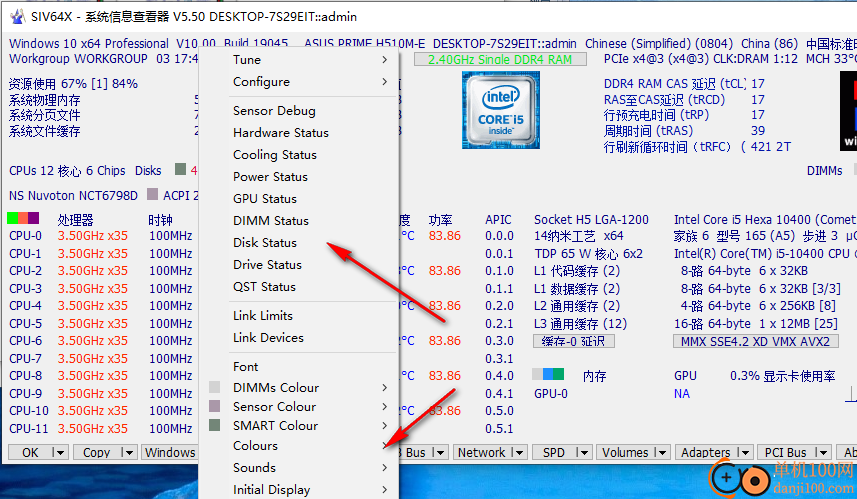Viewport: 857px width, 499px height.
Task: Click the DIMMs Colour grey swatch
Action: point(215,388)
